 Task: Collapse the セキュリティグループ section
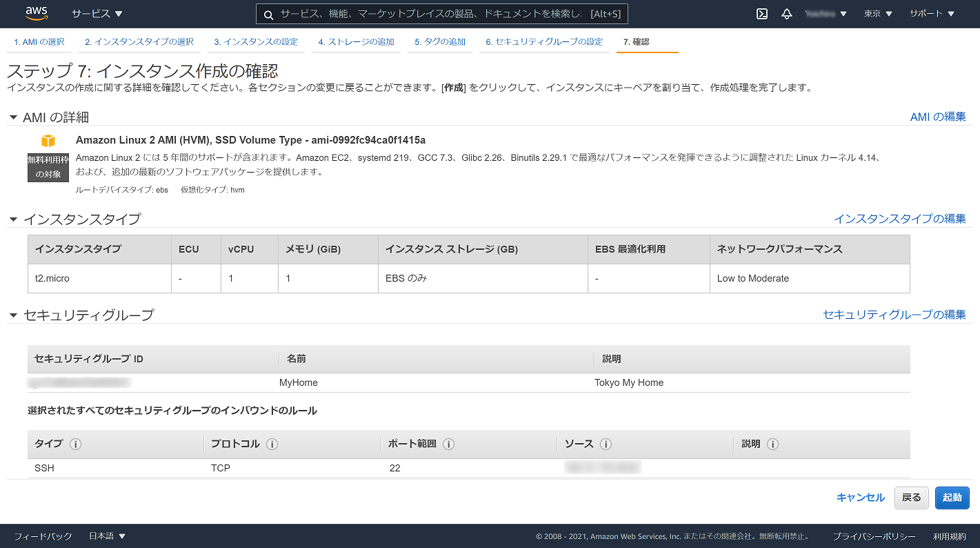click(13, 315)
